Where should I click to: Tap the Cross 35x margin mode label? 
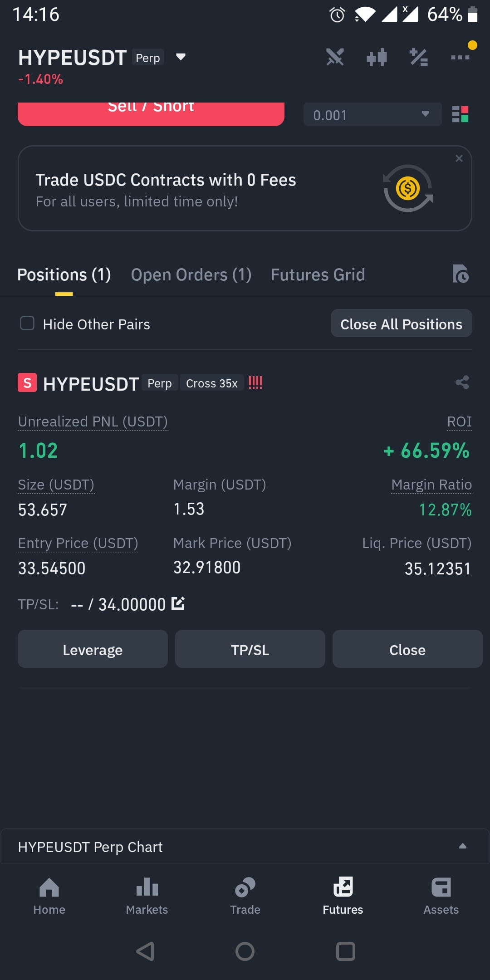click(212, 383)
